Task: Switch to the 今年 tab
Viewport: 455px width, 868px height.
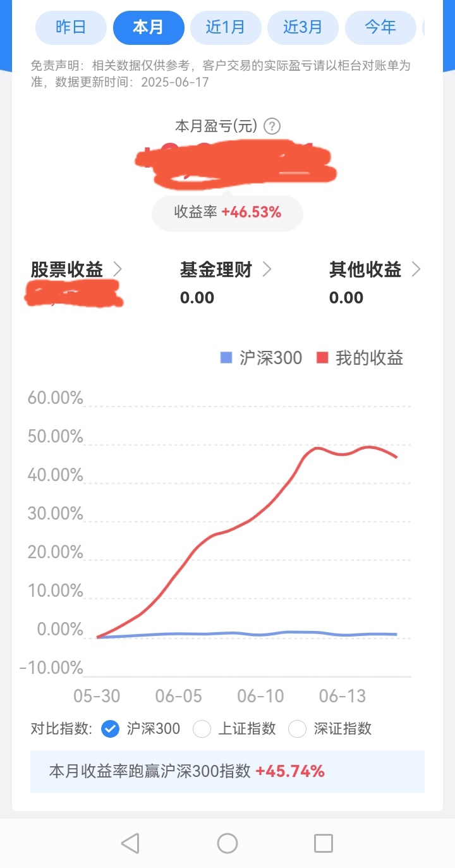Action: 380,27
